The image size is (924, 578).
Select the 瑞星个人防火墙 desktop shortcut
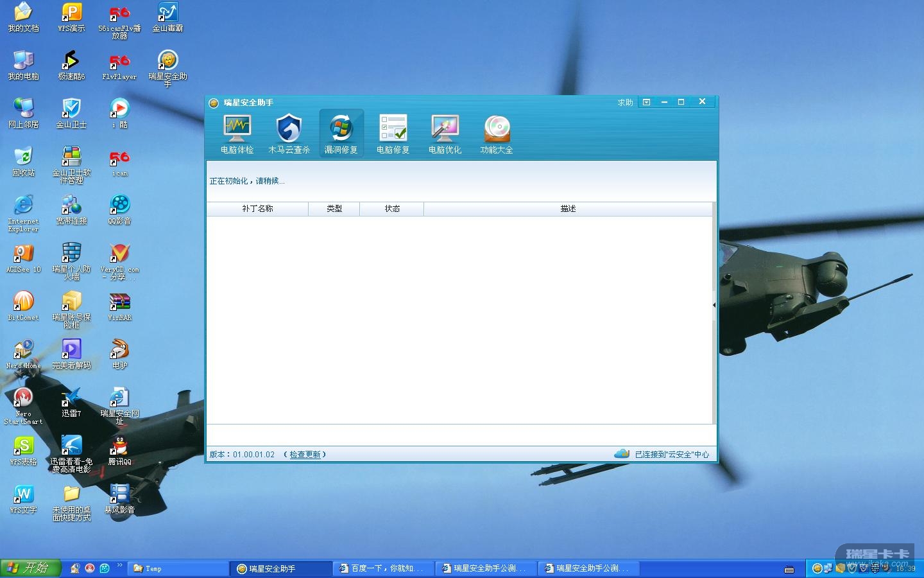pyautogui.click(x=71, y=261)
